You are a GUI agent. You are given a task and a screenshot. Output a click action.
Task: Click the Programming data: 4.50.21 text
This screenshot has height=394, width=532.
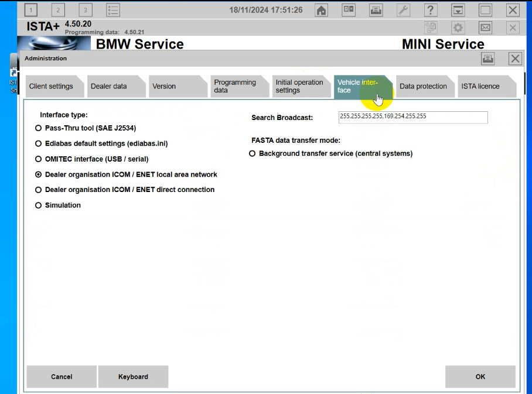click(104, 32)
